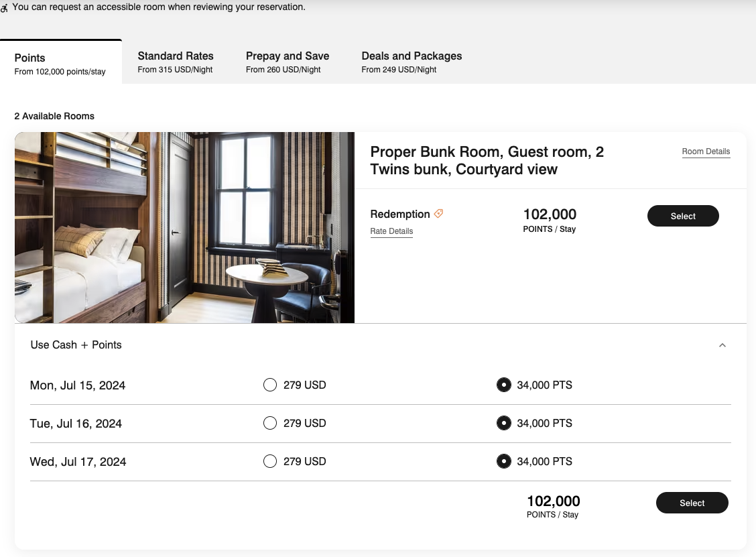This screenshot has width=756, height=557.
Task: Click the 2 Available Rooms text
Action: click(54, 116)
